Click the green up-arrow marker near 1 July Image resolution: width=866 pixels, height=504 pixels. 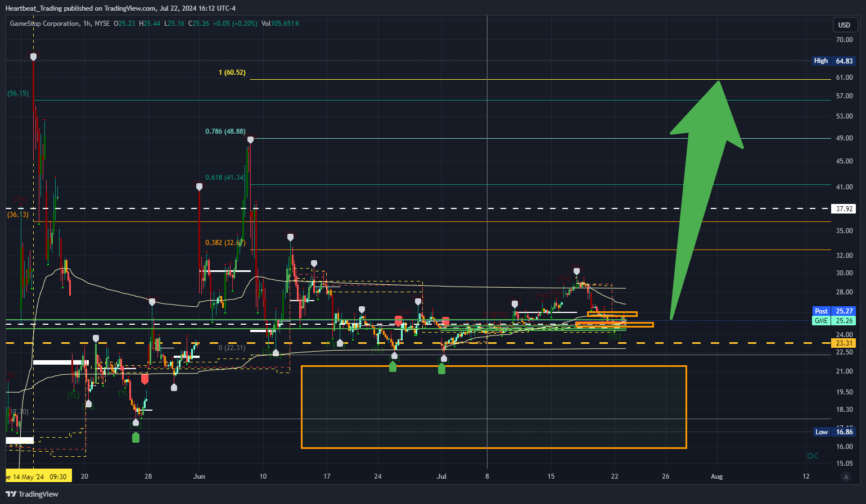click(441, 369)
